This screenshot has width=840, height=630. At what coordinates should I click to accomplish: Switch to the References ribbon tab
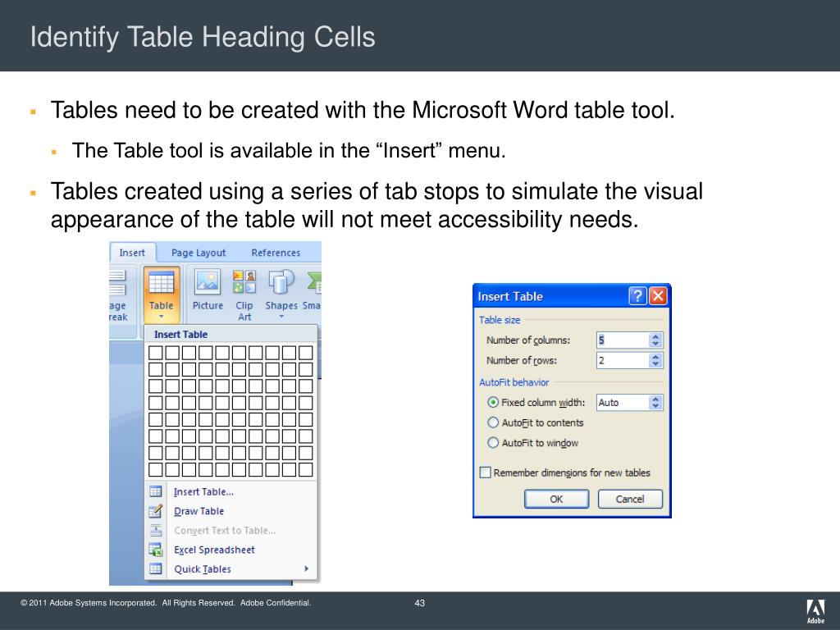(x=276, y=253)
